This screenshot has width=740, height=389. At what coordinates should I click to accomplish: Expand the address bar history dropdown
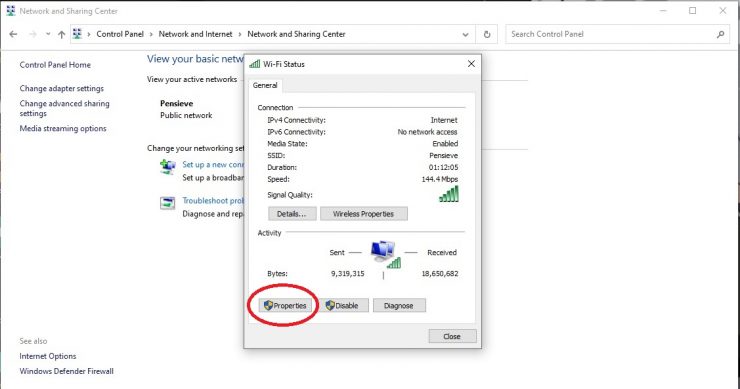pos(465,34)
